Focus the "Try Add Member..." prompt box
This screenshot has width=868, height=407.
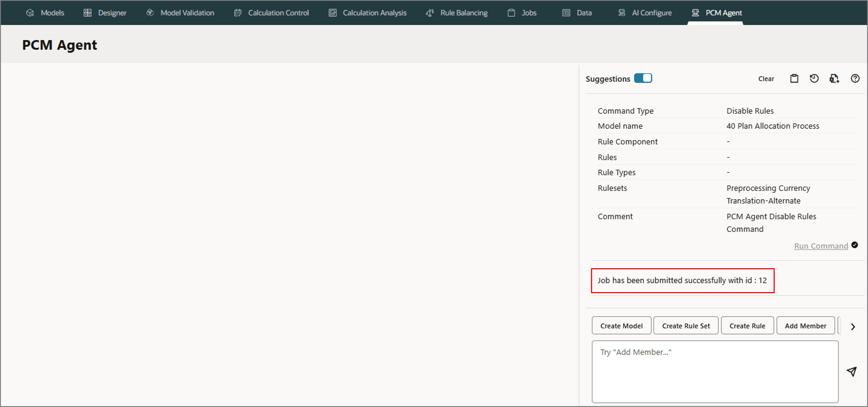coord(715,371)
